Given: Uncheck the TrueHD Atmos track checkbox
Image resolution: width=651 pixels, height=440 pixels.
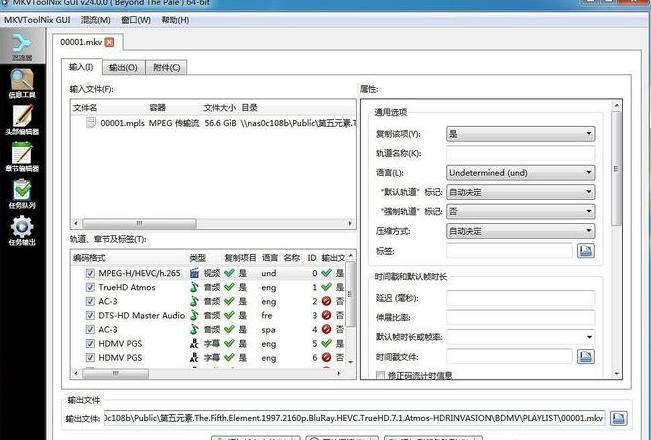Looking at the screenshot, I should (90, 287).
